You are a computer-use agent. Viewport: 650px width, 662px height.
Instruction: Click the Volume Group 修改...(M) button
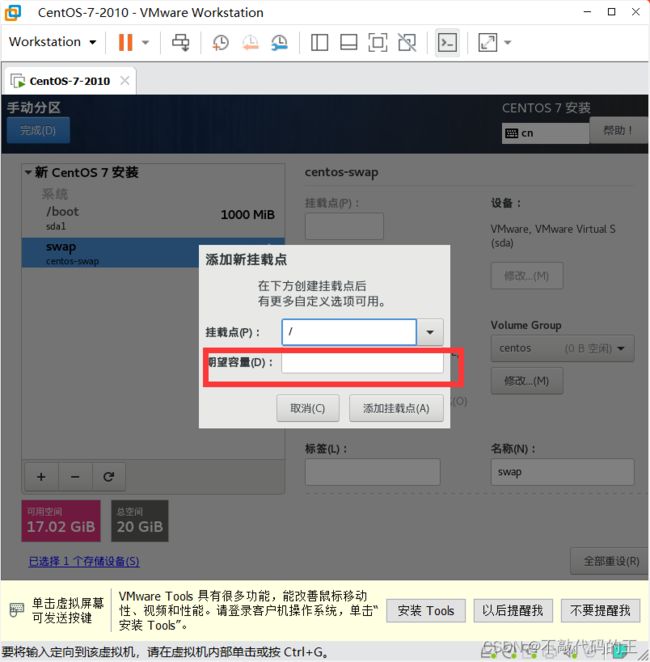coord(527,381)
